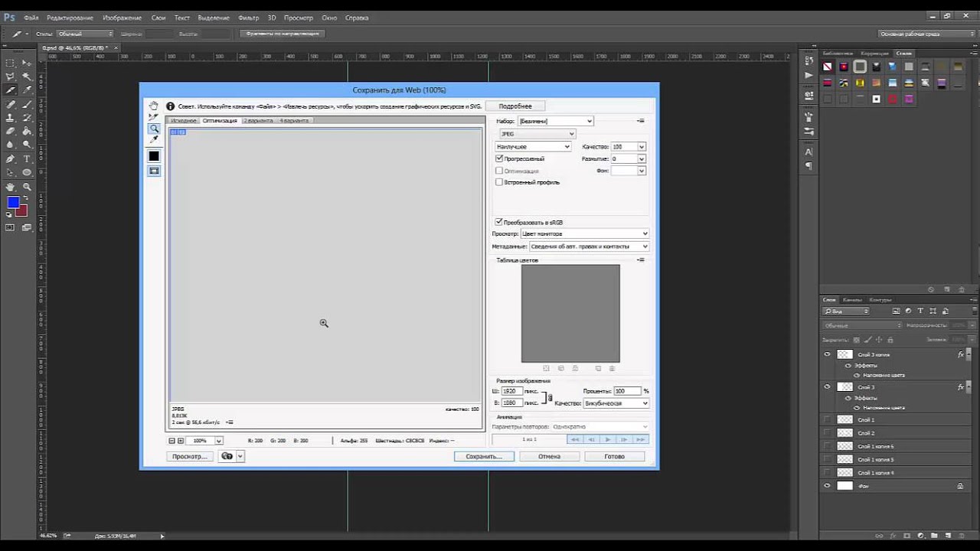Open the JPEG format dropdown
This screenshot has height=551, width=980.
(x=536, y=134)
